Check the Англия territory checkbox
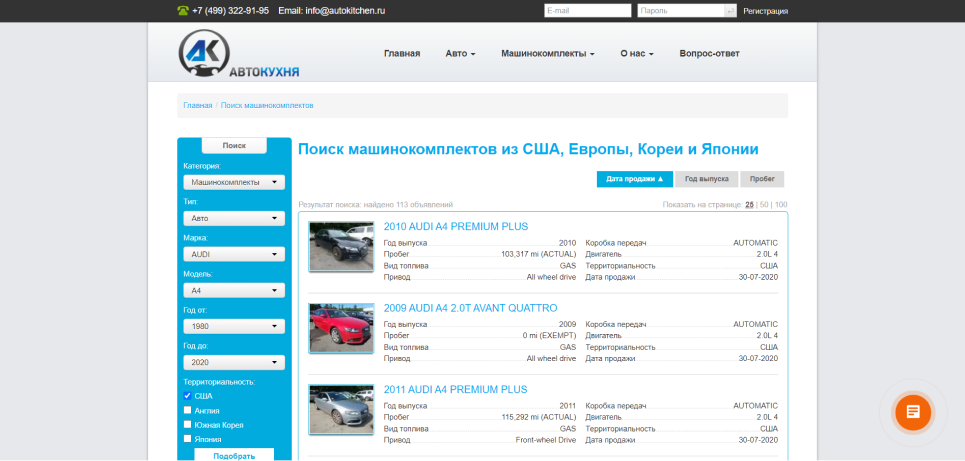The height and width of the screenshot is (461, 965). point(188,410)
